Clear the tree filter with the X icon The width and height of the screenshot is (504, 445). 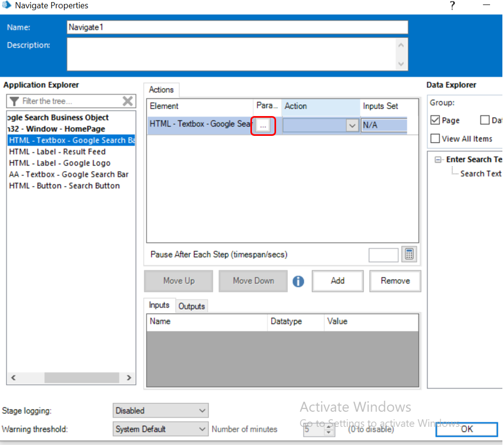tap(128, 101)
